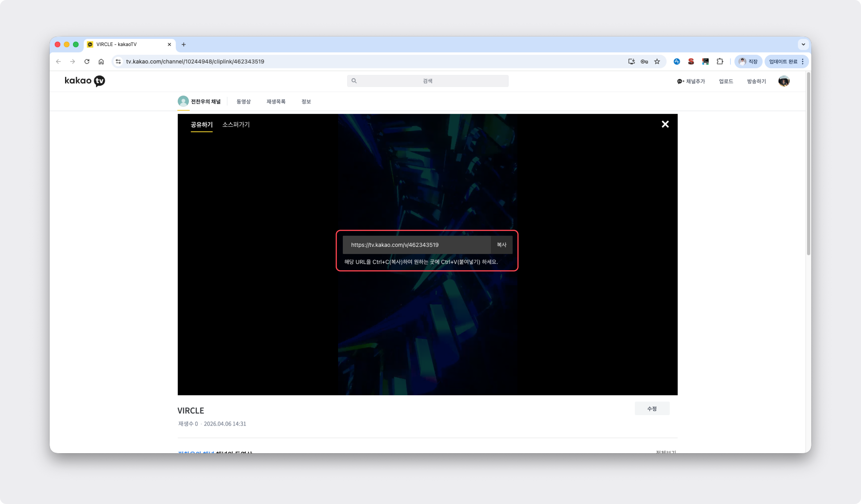
Task: Open Chrome three-dot menu
Action: (x=803, y=61)
